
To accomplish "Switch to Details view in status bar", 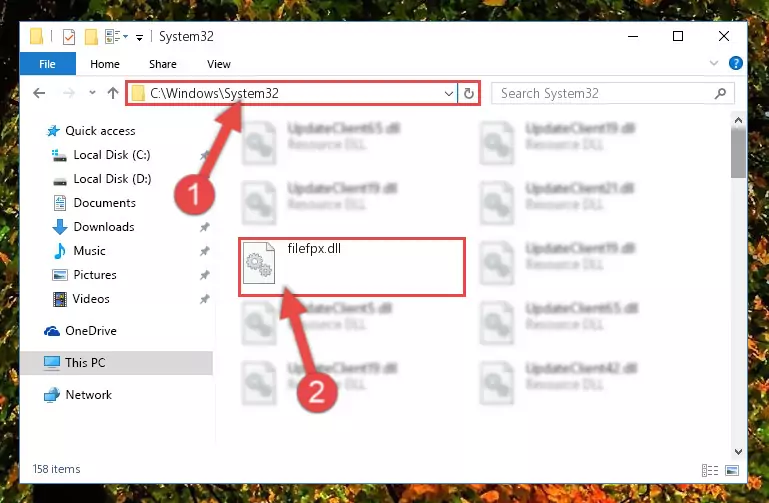I will (x=710, y=471).
